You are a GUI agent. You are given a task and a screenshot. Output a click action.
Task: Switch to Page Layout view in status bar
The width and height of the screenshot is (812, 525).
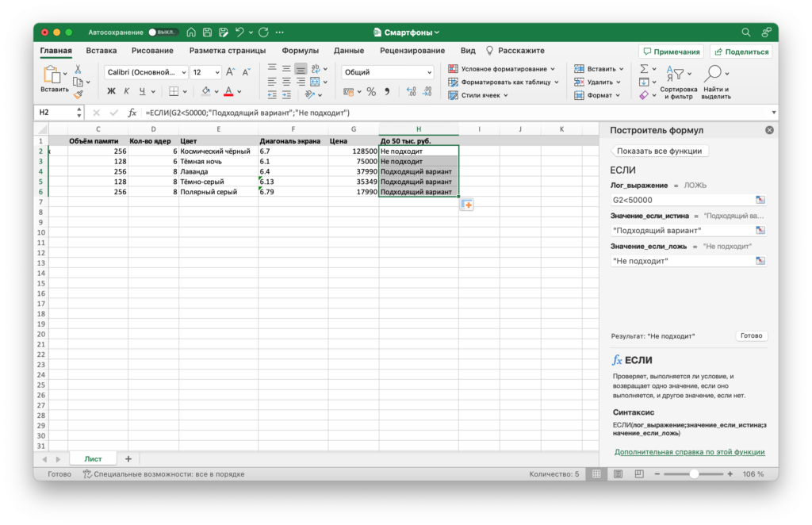[618, 473]
